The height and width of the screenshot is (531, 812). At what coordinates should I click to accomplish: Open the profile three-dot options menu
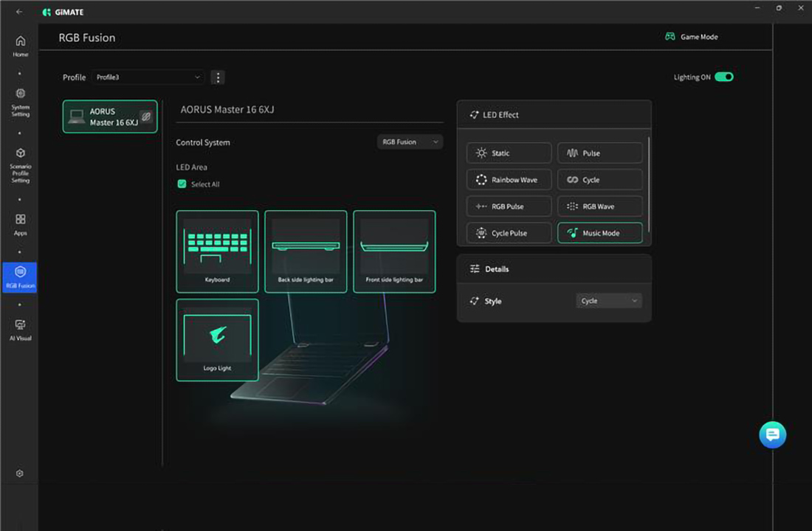click(x=218, y=77)
